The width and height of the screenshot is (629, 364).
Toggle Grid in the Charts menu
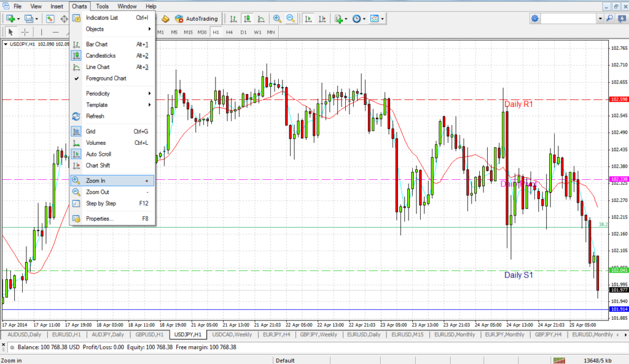(112, 131)
